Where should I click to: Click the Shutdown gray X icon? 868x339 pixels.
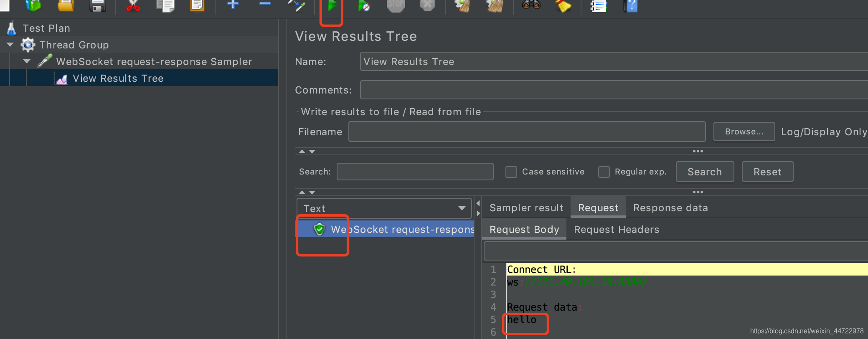427,5
